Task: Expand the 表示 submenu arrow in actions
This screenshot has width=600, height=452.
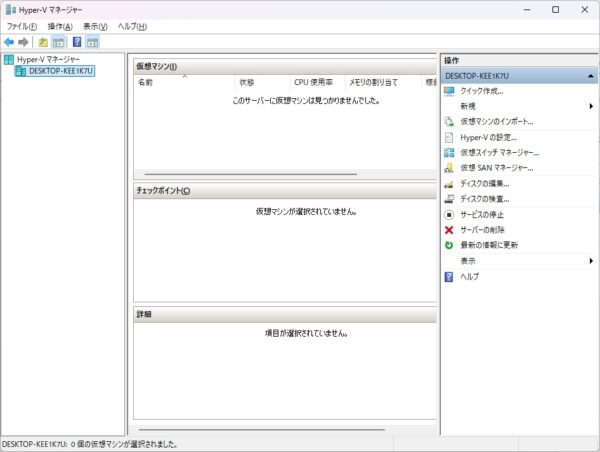Action: pos(591,261)
